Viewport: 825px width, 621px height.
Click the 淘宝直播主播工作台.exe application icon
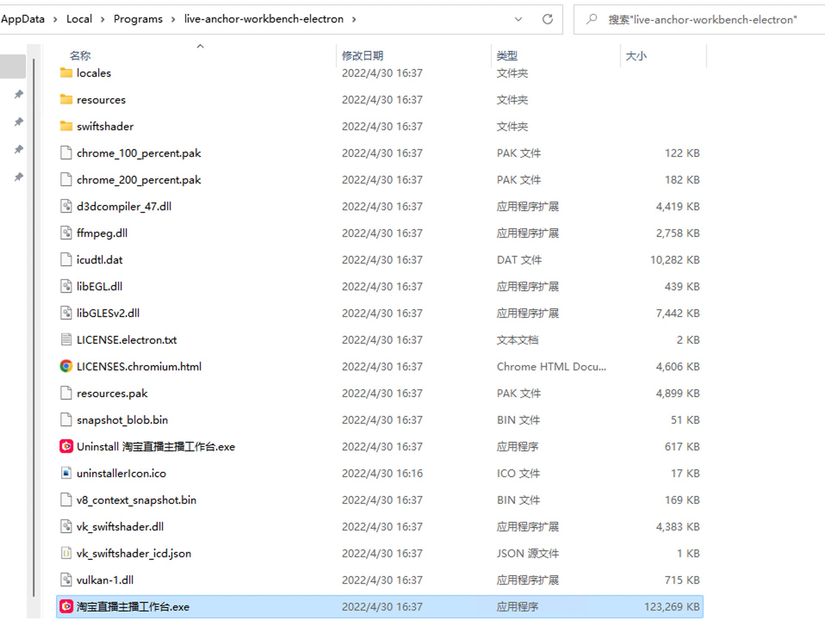[66, 607]
